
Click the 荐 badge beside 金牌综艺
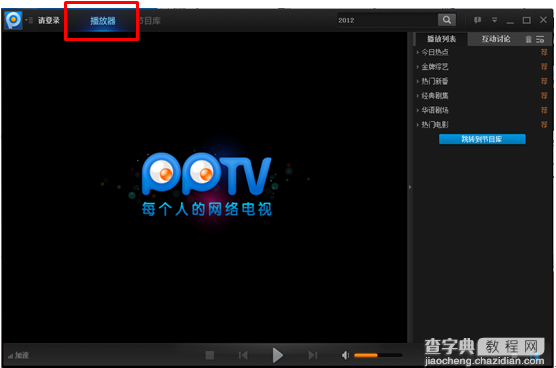pos(544,67)
